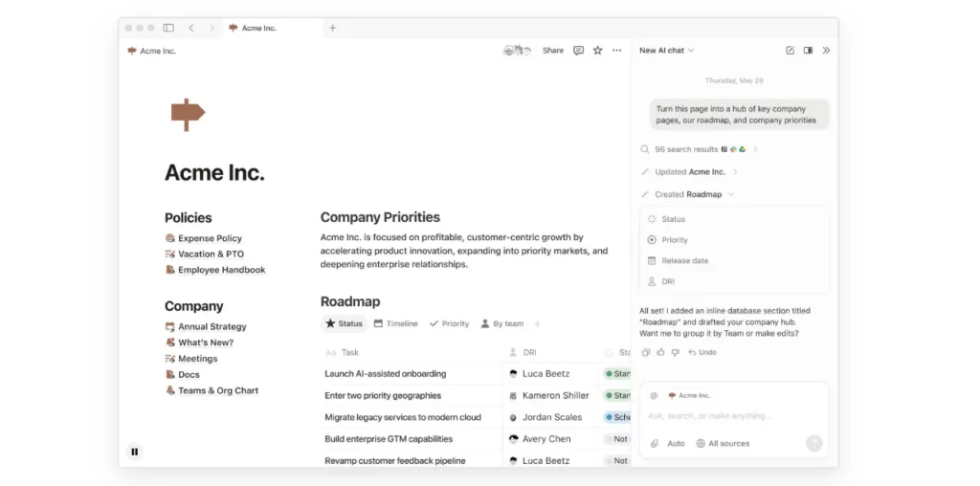Click the Share button
Image resolution: width=980 pixels, height=486 pixels.
[x=553, y=51]
